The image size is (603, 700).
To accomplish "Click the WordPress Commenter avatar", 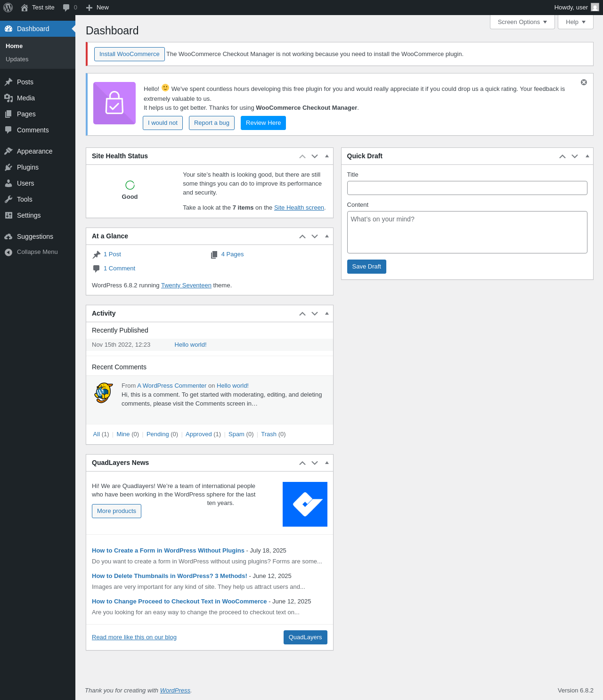I will tap(104, 393).
